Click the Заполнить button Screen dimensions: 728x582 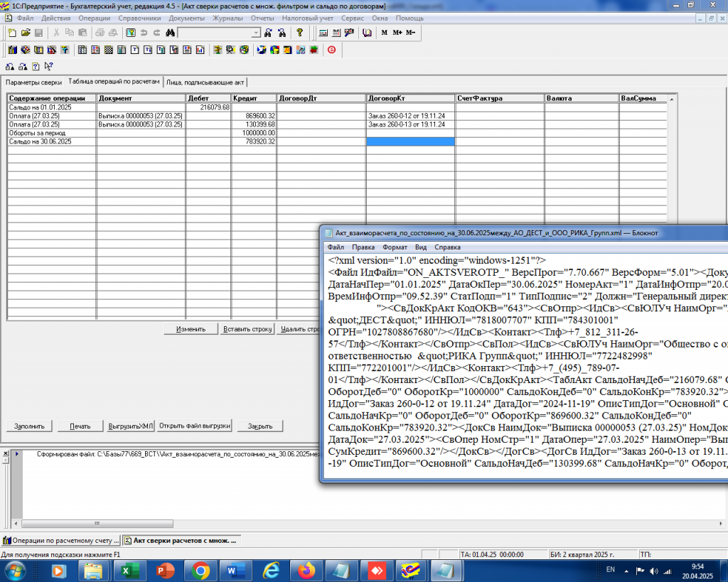pyautogui.click(x=29, y=426)
